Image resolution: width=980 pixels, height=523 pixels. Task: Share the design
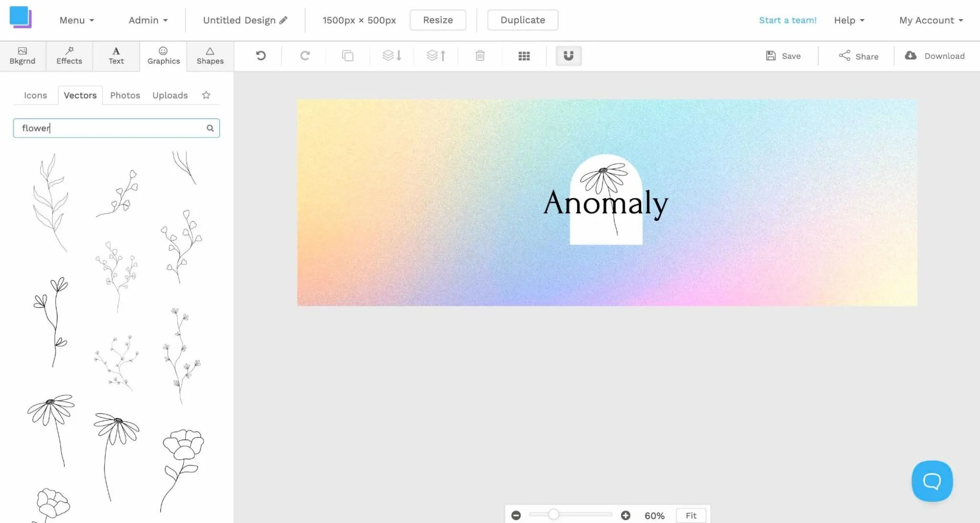pyautogui.click(x=858, y=56)
